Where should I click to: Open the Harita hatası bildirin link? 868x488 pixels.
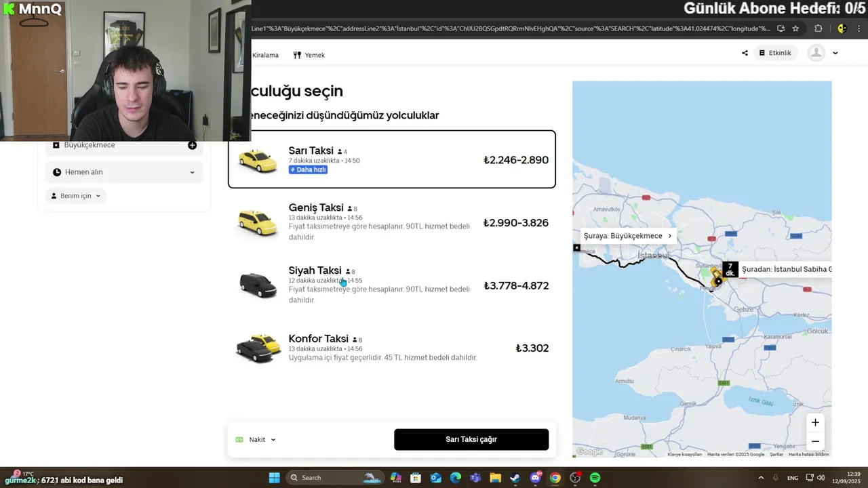pos(809,454)
